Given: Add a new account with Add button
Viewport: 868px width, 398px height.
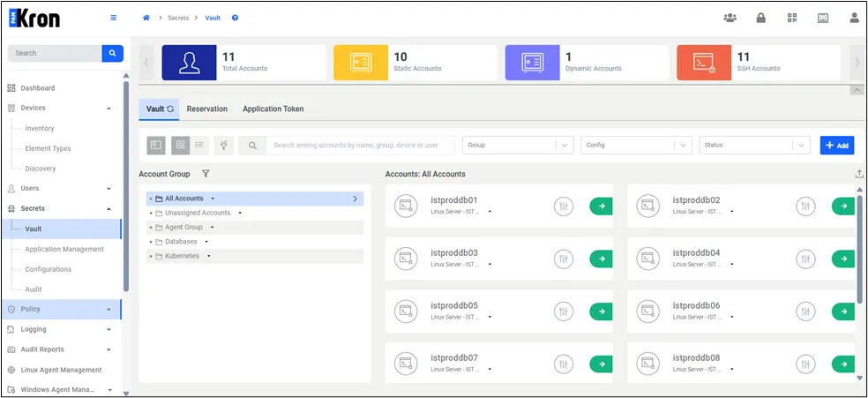Looking at the screenshot, I should (837, 145).
